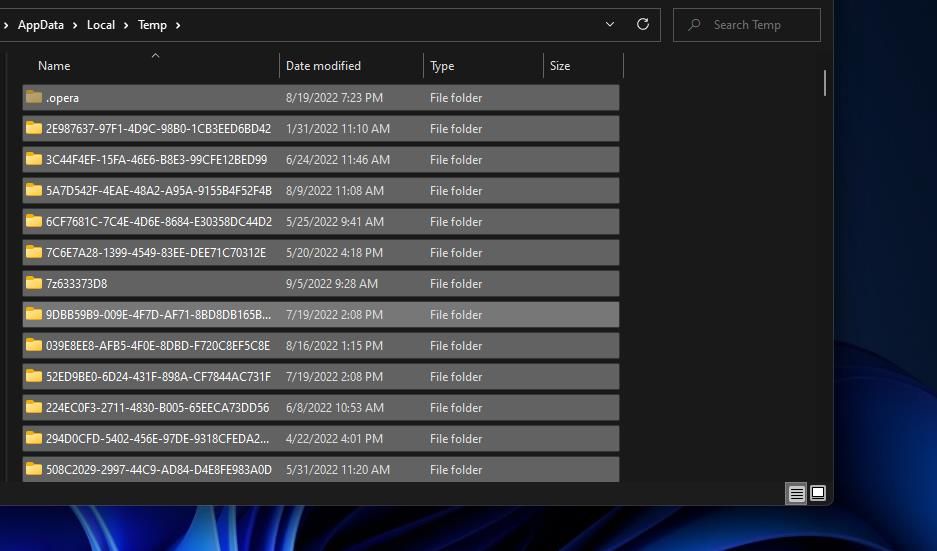Click date 9/5/2022 9:28 AM
This screenshot has width=937, height=551.
pyautogui.click(x=332, y=284)
